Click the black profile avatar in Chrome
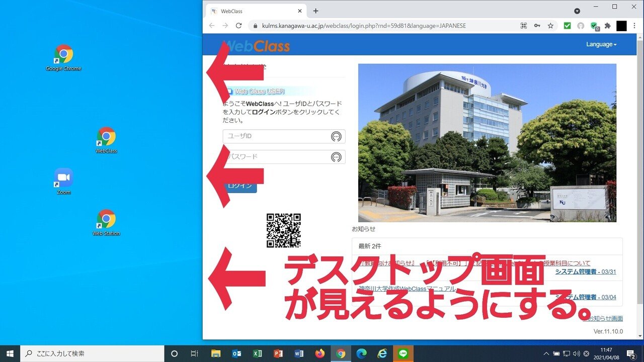Screen dimensions: 644x362 [x=621, y=26]
